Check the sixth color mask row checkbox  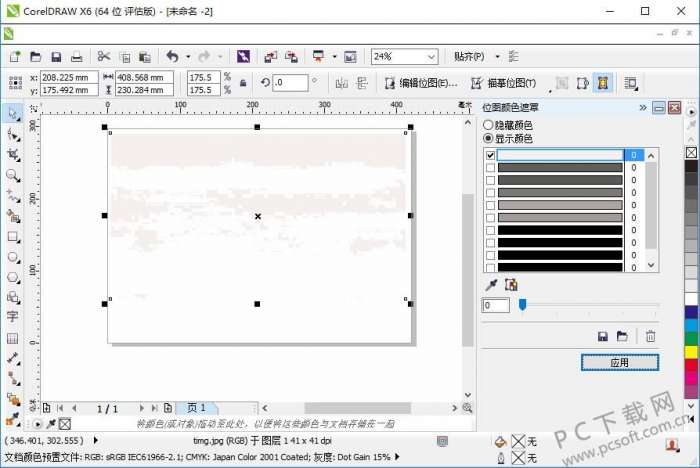pyautogui.click(x=491, y=217)
